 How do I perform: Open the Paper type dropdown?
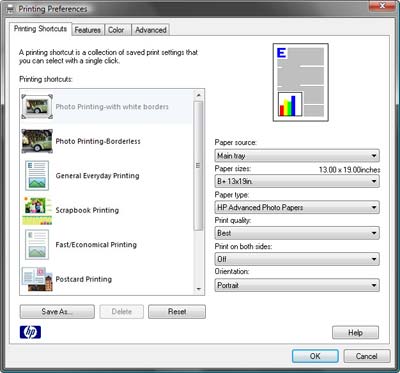(297, 207)
